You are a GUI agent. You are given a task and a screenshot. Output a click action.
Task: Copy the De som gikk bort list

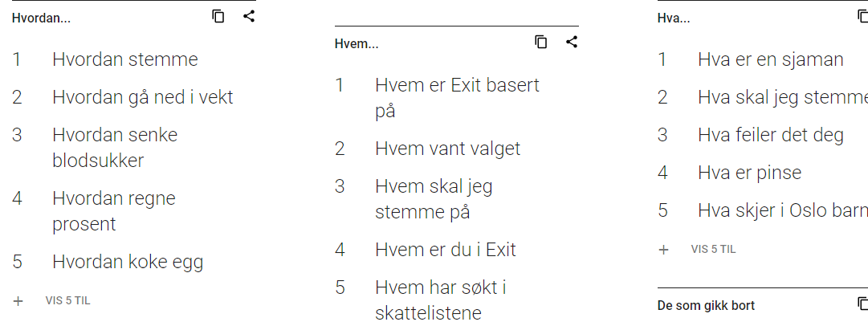click(x=863, y=304)
